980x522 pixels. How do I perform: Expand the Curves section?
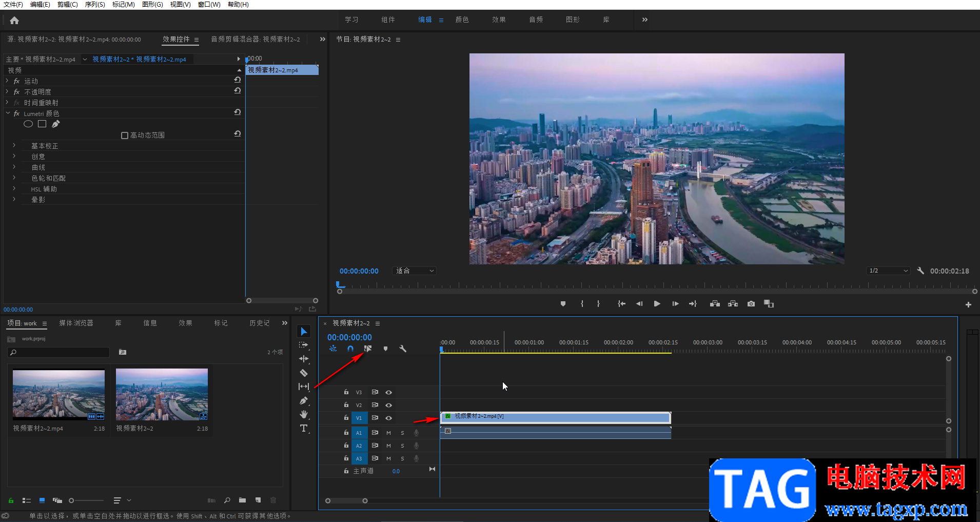point(14,167)
